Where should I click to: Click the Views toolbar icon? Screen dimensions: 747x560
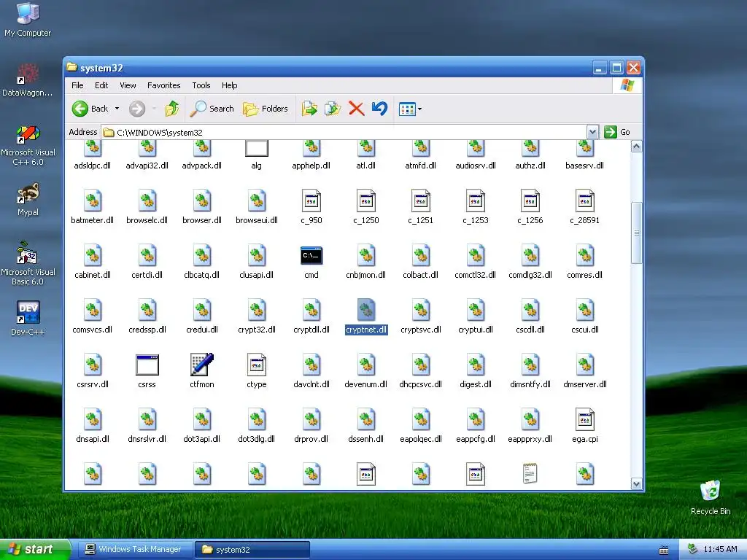(x=407, y=109)
